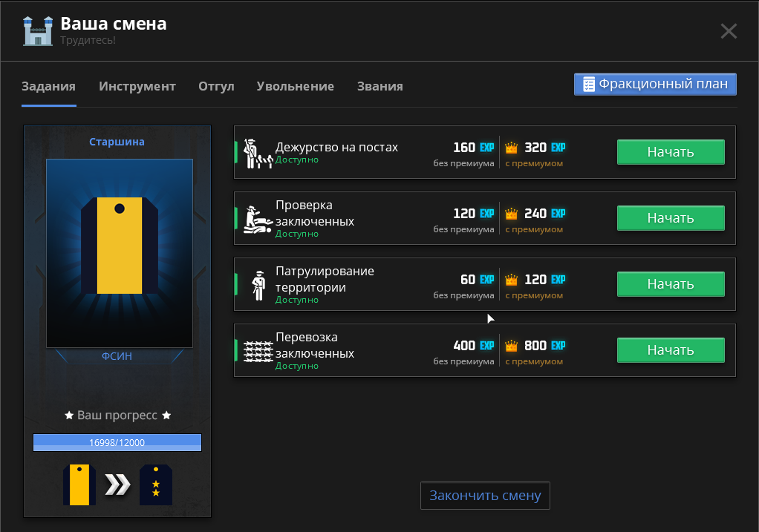The height and width of the screenshot is (532, 759).
Task: Start the Дежурство на постах task
Action: (671, 151)
